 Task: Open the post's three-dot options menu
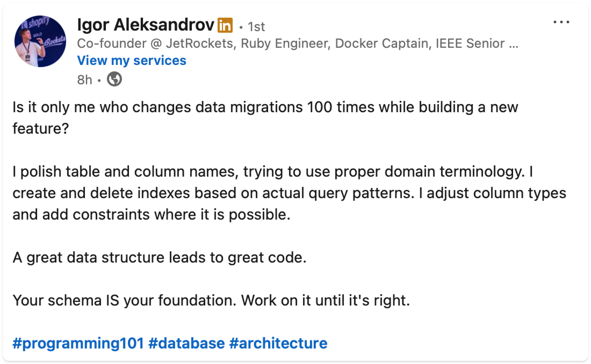tap(561, 22)
